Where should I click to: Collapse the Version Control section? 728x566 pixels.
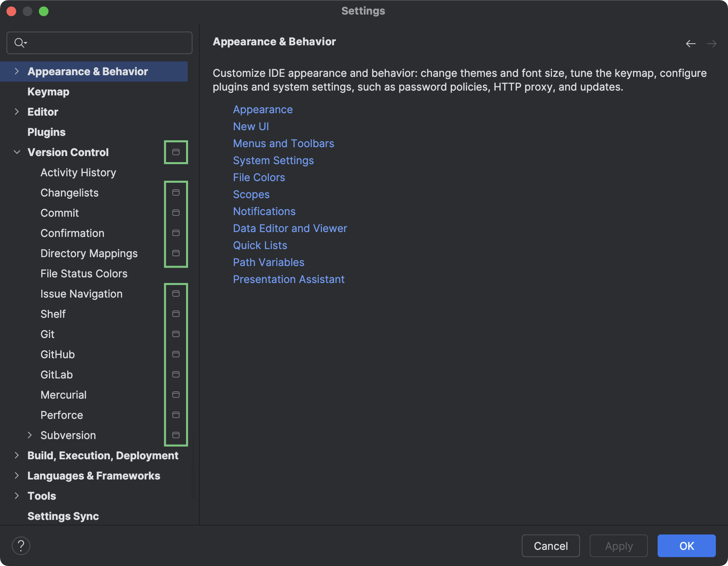(x=17, y=152)
